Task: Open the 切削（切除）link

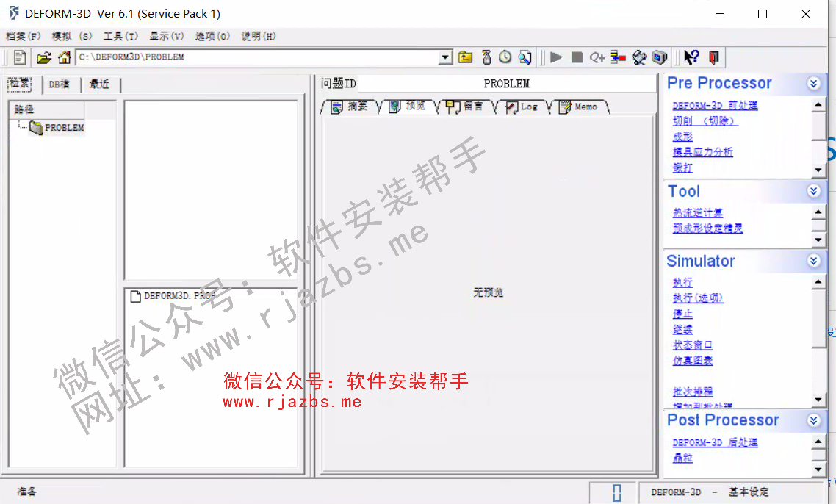Action: click(705, 121)
